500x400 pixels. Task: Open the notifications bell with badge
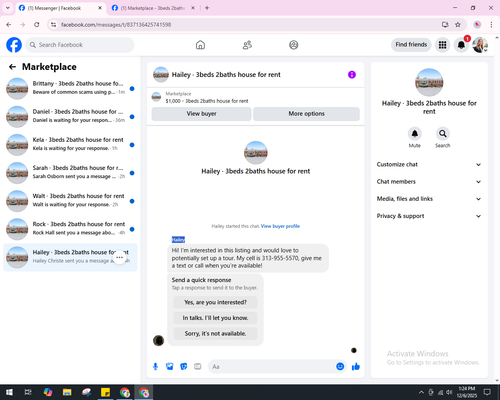(x=461, y=45)
